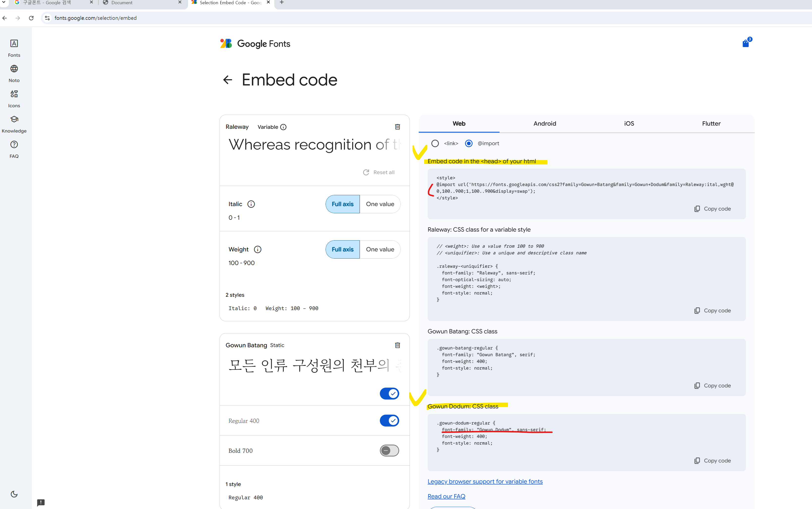Select Full axis for Weight

pyautogui.click(x=342, y=249)
